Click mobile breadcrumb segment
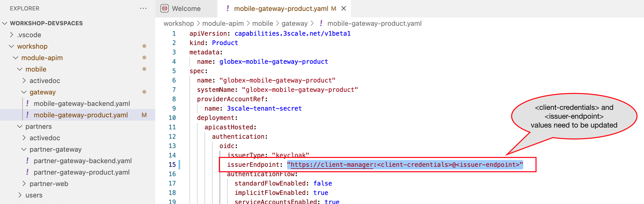The width and height of the screenshot is (644, 204). pos(263,23)
